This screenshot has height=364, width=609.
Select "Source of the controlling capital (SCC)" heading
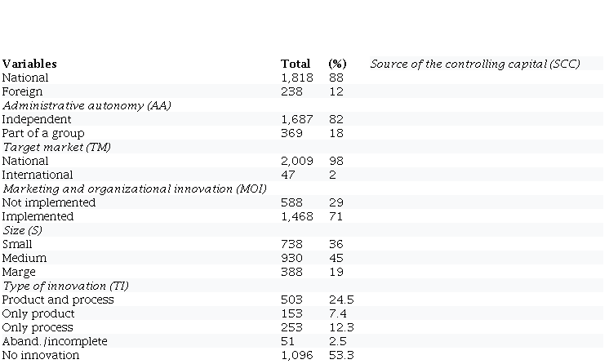point(474,64)
